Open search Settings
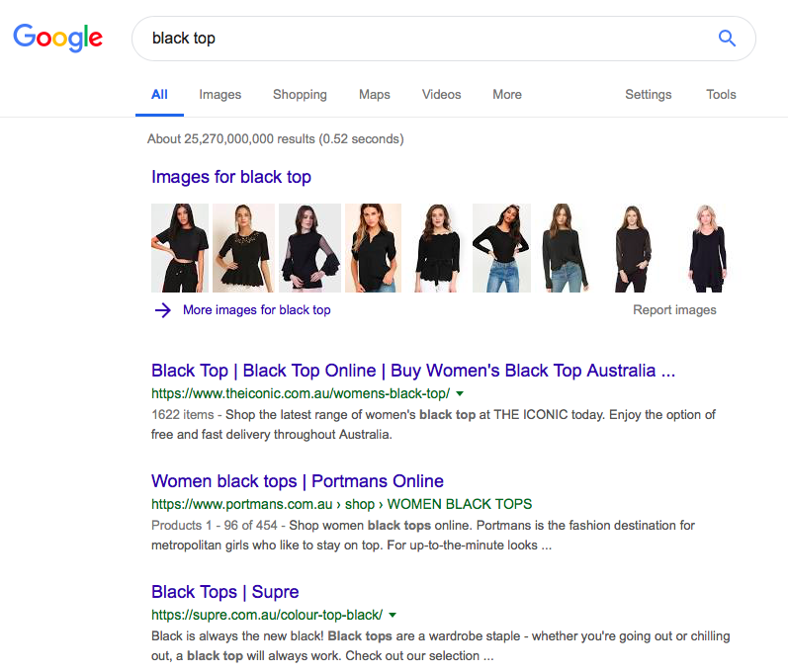 click(648, 95)
